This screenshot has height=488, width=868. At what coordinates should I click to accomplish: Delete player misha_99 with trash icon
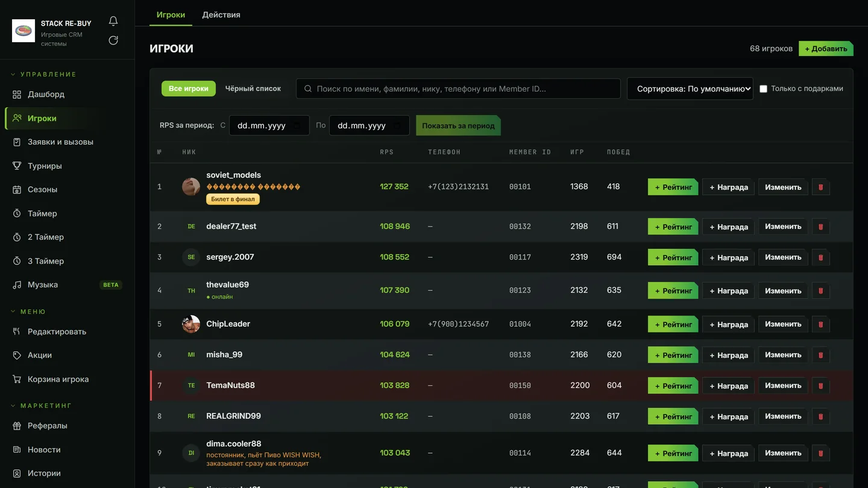[x=820, y=355]
